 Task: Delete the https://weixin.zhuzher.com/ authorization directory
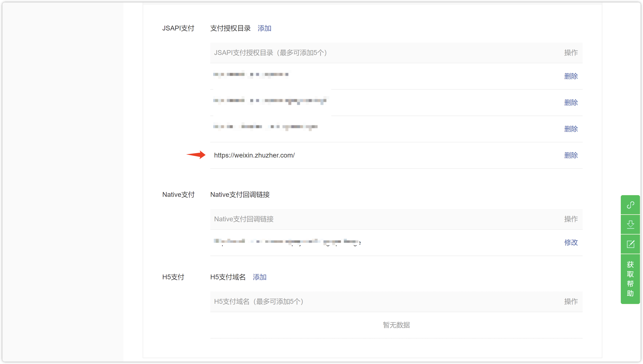tap(571, 155)
